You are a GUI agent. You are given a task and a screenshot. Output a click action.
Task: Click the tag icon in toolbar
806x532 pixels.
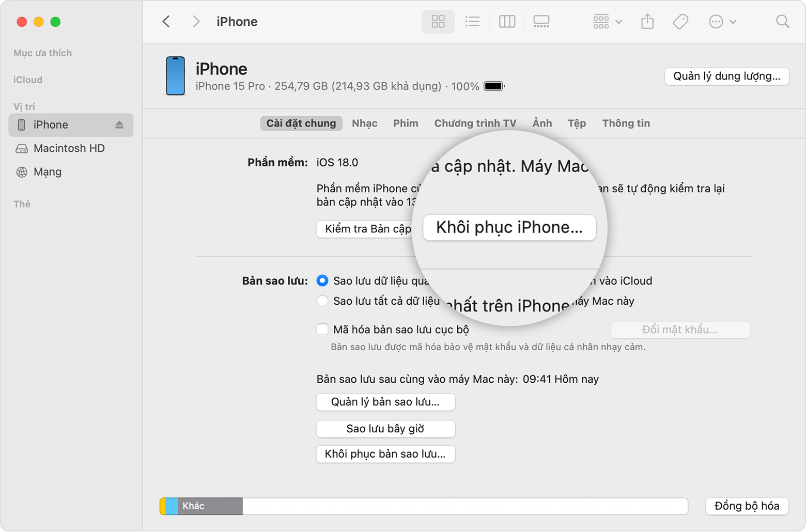(680, 22)
